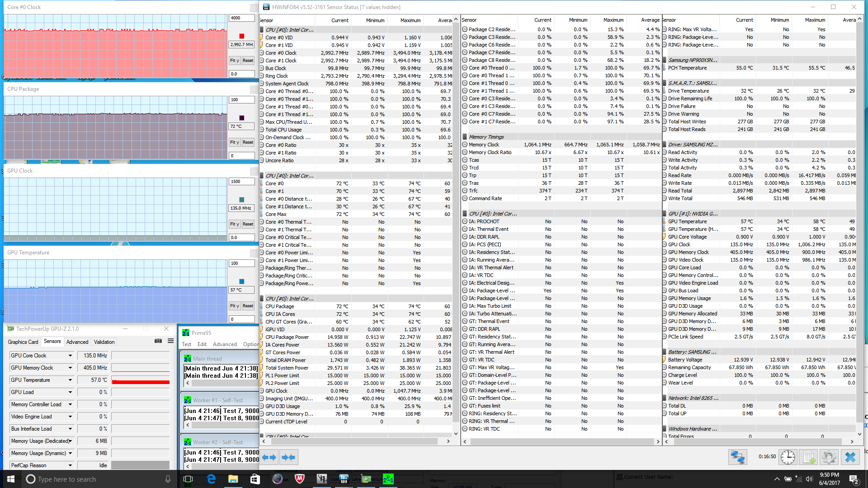This screenshot has height=488, width=868.
Task: Open Task View on the taskbar
Action: pyautogui.click(x=188, y=479)
